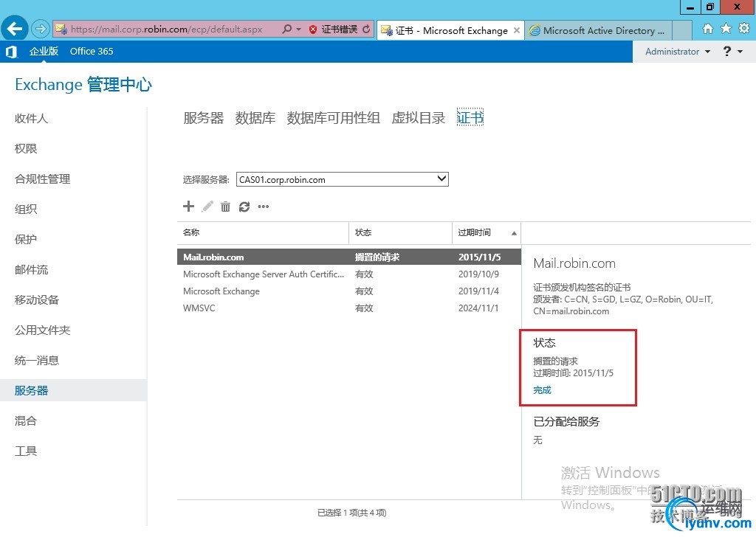
Task: Click the edit pencil icon
Action: (x=207, y=207)
